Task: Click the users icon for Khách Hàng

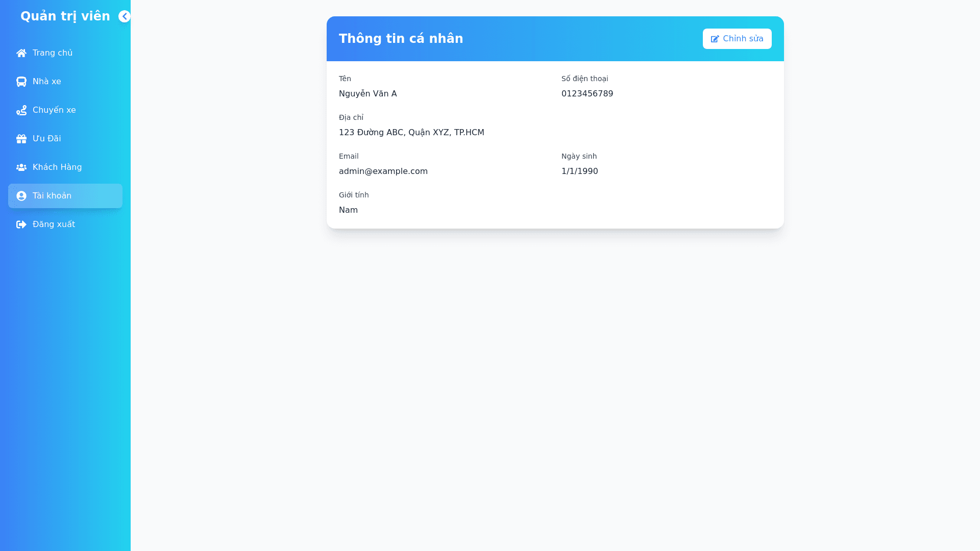Action: (x=21, y=167)
